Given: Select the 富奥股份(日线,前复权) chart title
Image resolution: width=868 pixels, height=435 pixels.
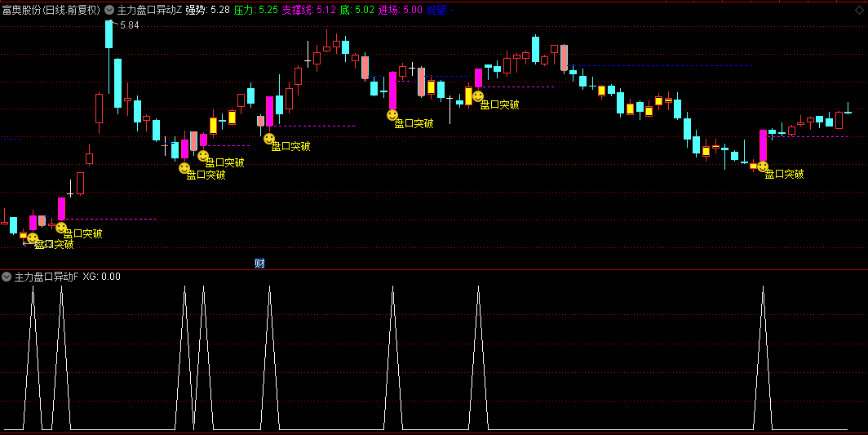Looking at the screenshot, I should (x=51, y=11).
